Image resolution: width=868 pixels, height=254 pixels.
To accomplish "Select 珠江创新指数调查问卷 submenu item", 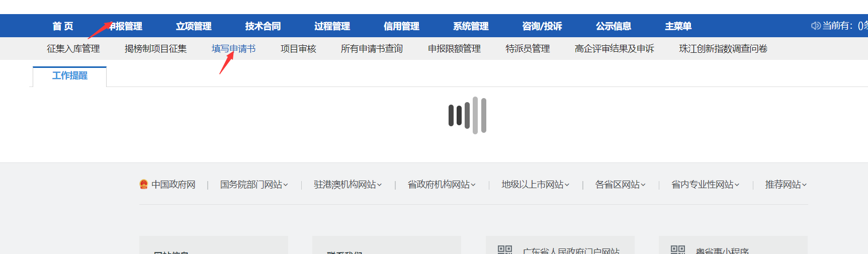I will 723,49.
